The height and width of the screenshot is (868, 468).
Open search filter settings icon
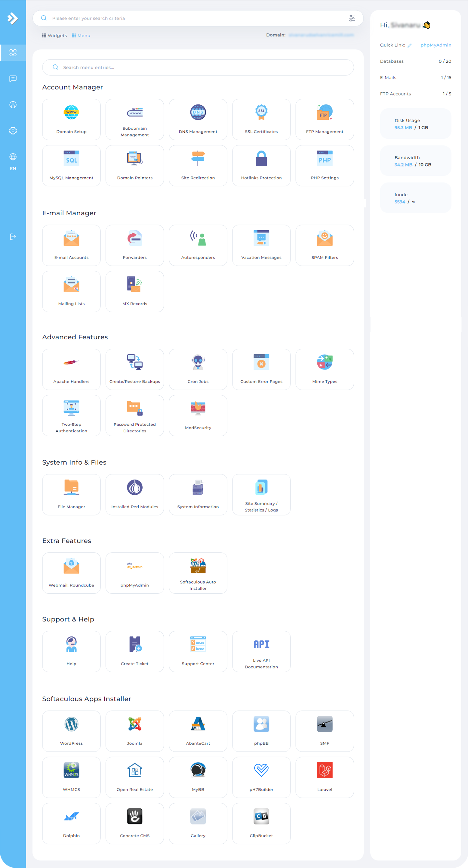tap(352, 18)
